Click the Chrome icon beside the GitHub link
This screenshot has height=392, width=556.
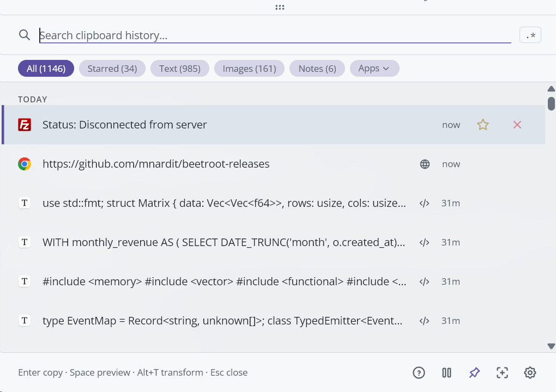25,164
